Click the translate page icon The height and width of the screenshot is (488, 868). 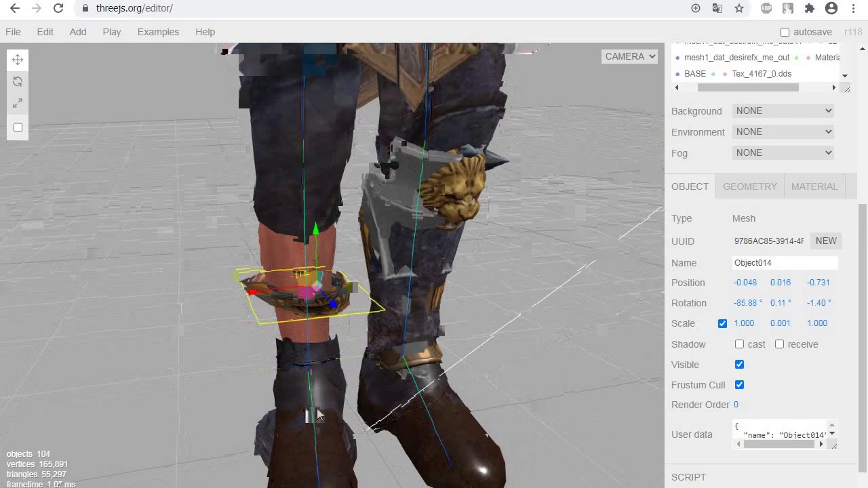pyautogui.click(x=717, y=8)
